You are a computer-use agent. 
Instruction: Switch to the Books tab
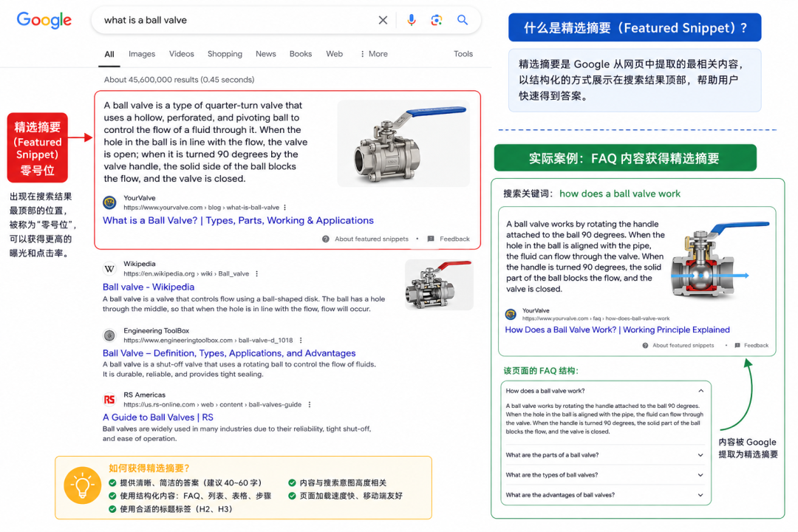(x=300, y=54)
